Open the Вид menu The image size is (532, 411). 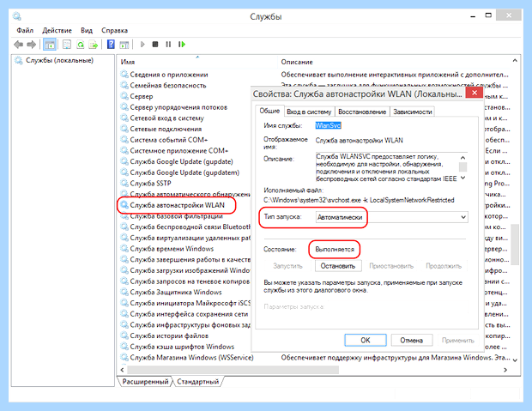point(87,30)
